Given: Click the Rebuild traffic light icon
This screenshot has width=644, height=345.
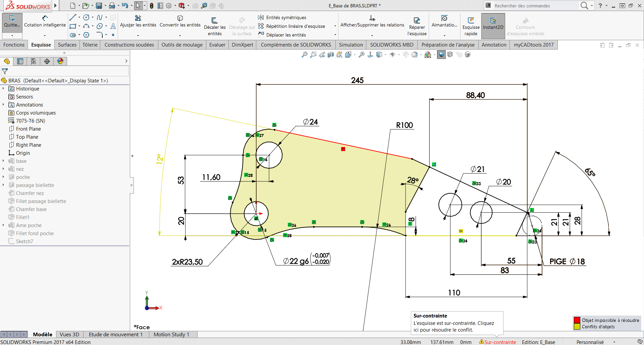Looking at the screenshot, I should pos(152,6).
